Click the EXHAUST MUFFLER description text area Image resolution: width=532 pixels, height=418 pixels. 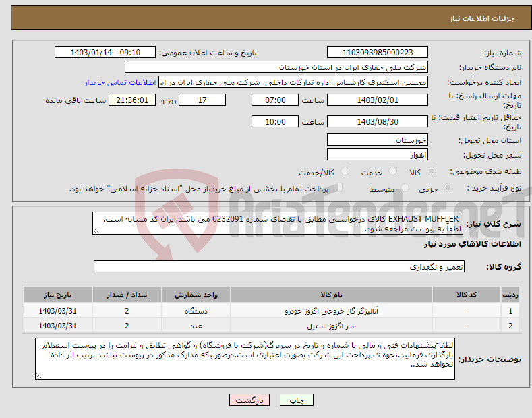click(x=278, y=223)
